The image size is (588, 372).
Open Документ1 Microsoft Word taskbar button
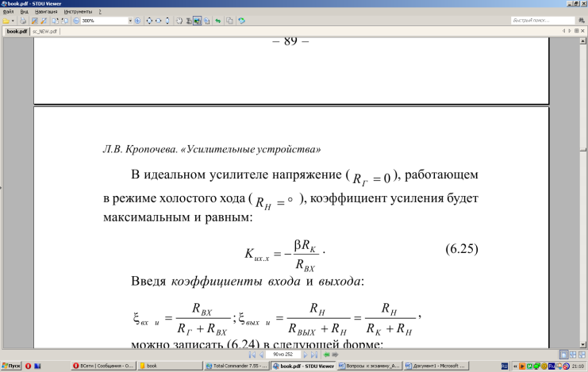(436, 366)
